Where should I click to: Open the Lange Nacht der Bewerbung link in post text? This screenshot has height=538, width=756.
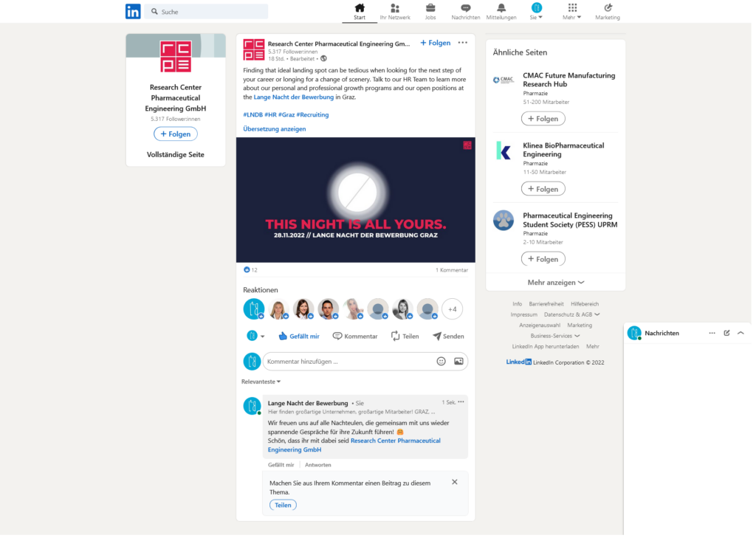294,97
